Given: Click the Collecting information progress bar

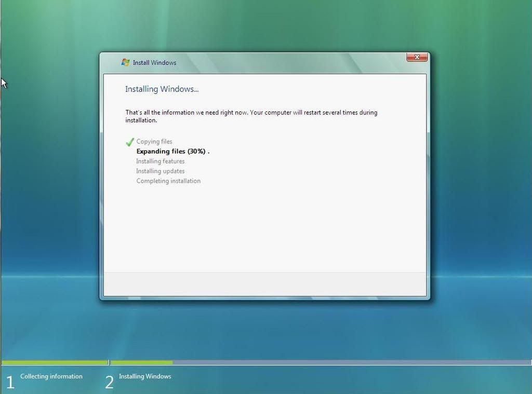Looking at the screenshot, I should (x=55, y=362).
